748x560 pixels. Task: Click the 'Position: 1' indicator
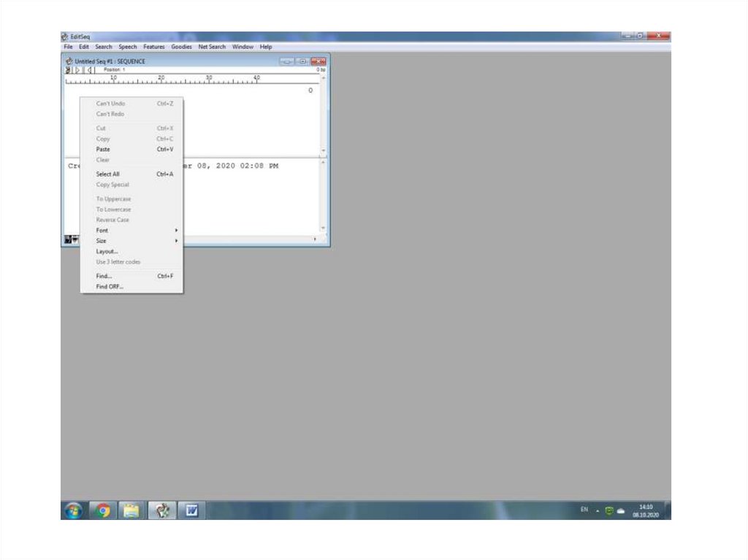tap(115, 69)
